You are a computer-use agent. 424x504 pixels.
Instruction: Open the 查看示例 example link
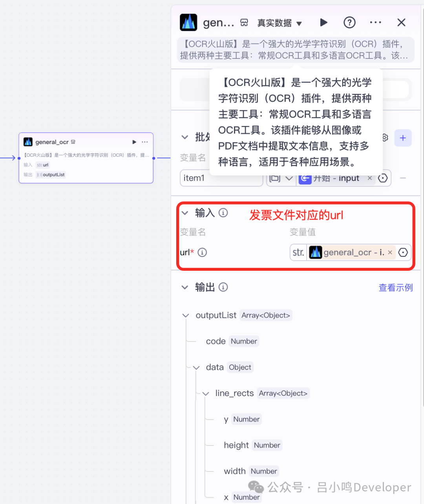click(395, 287)
